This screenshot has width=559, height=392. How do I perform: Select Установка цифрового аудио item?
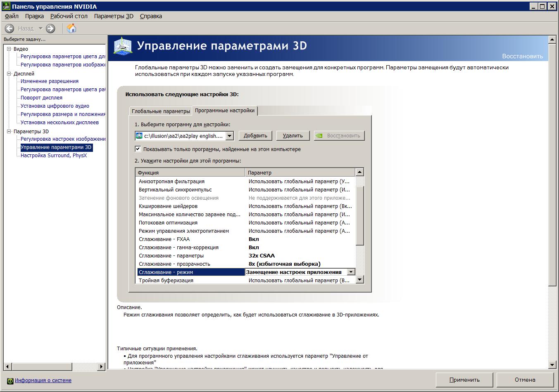55,106
